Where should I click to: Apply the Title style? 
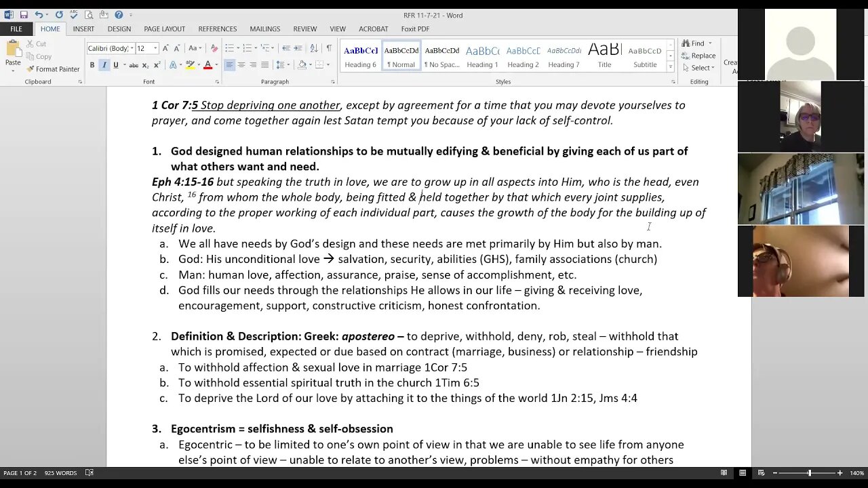point(604,56)
